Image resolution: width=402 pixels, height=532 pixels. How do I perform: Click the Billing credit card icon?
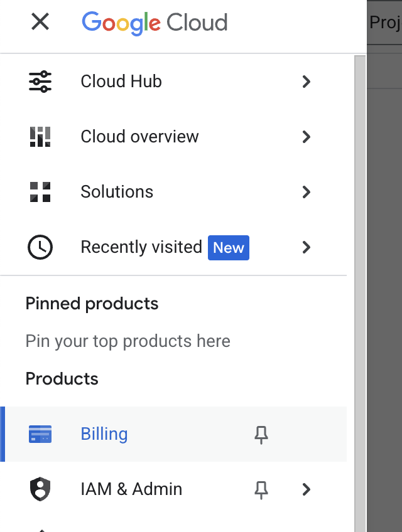tap(40, 434)
